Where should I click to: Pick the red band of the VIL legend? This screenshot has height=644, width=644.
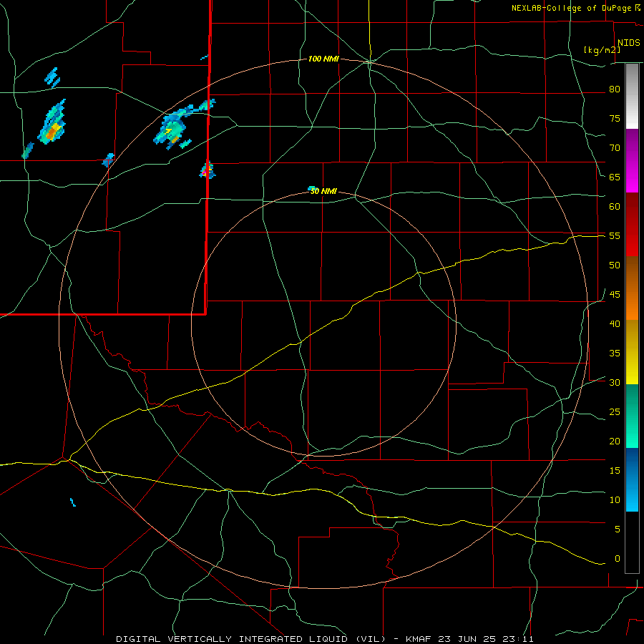(632, 224)
